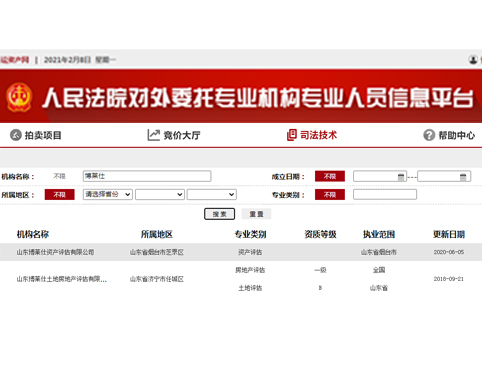The height and width of the screenshot is (378, 482).
Task: Click the 更新日期 column header
Action: [449, 234]
